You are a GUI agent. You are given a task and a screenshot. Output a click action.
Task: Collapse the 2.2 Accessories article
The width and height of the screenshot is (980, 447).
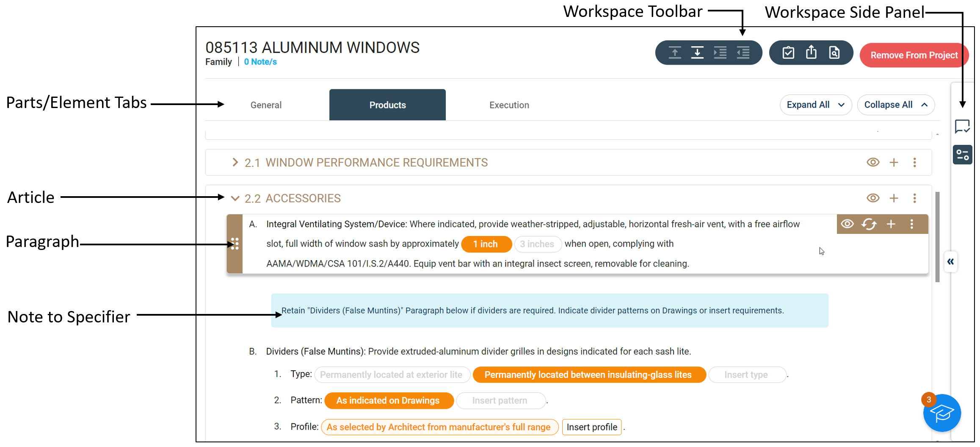(x=235, y=198)
